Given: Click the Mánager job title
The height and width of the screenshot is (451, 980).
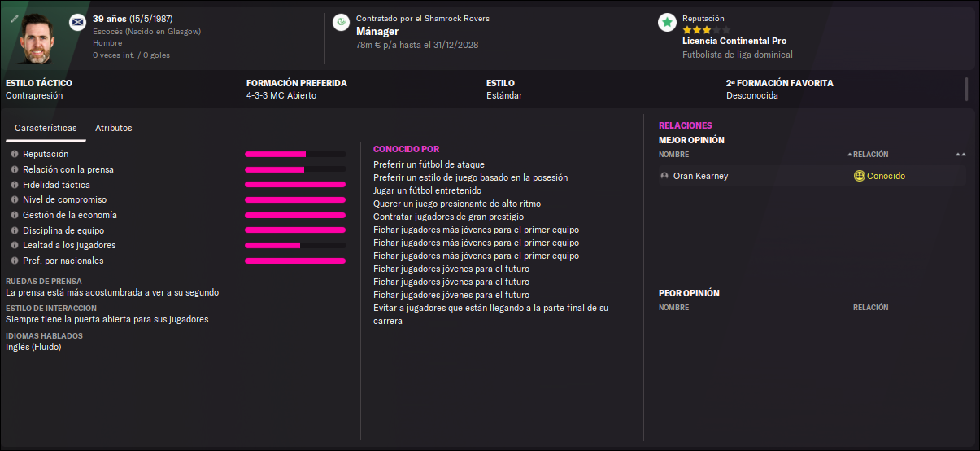Looking at the screenshot, I should [377, 31].
